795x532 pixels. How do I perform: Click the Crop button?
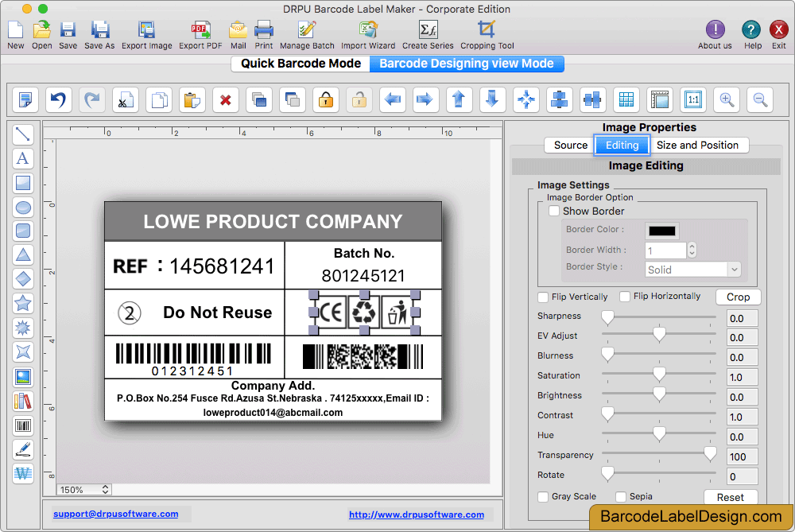(x=738, y=297)
